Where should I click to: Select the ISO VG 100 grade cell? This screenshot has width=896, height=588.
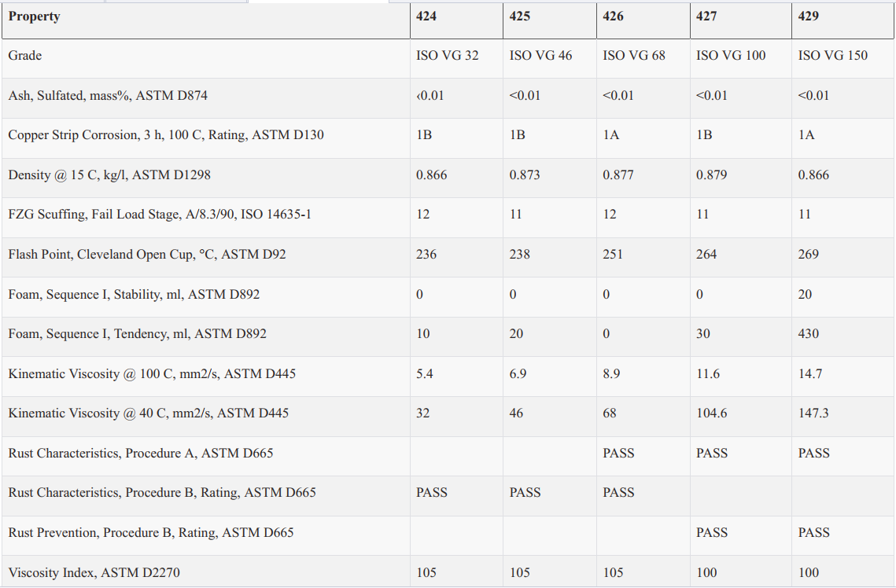click(x=731, y=56)
